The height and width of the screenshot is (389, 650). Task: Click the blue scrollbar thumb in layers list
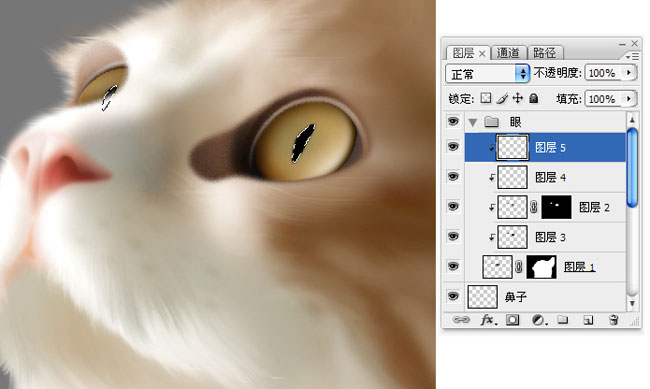coord(632,168)
